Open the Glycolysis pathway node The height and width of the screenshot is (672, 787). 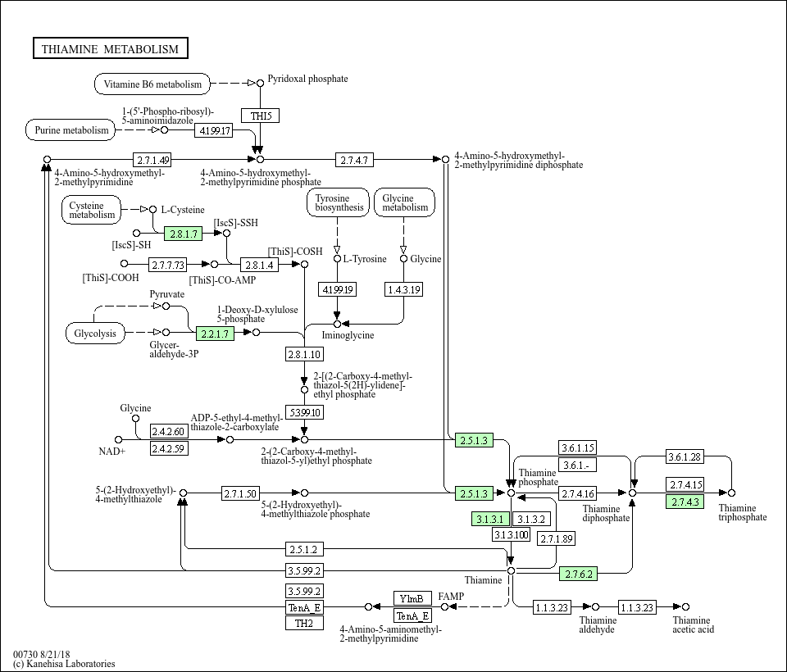click(x=95, y=334)
